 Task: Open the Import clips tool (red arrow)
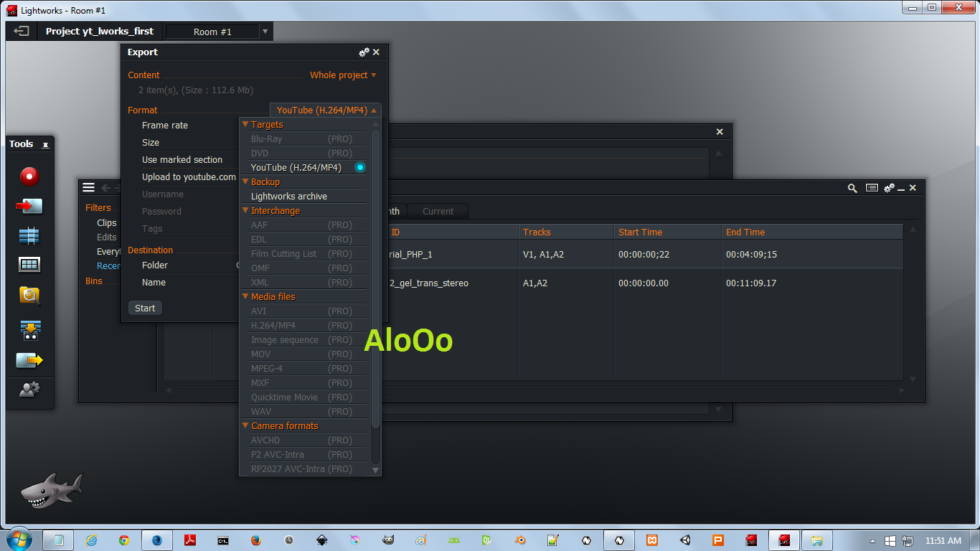[x=29, y=206]
